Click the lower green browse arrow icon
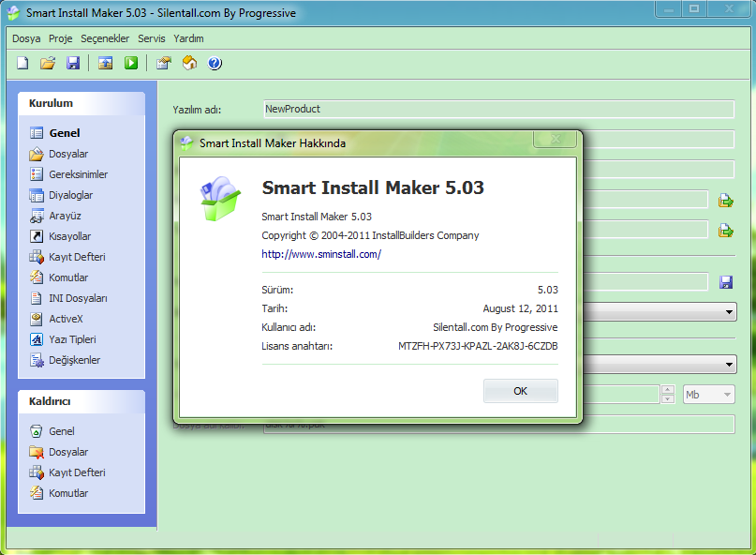 pyautogui.click(x=726, y=231)
